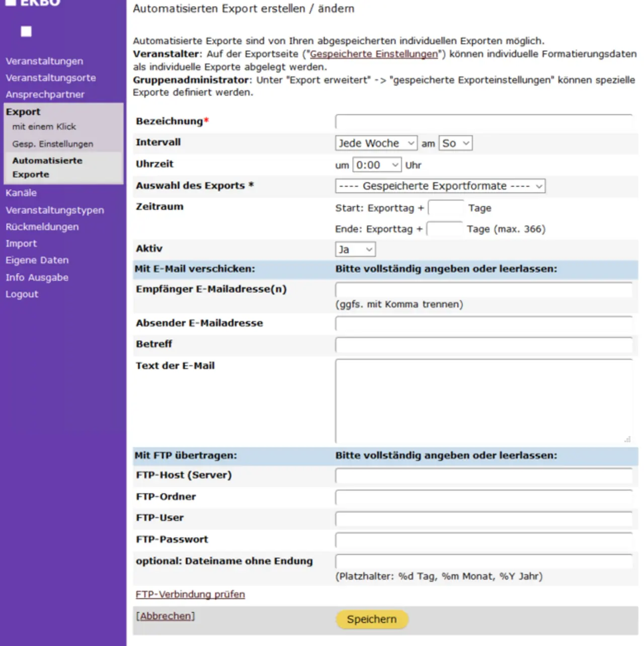Focus the FTP-Passwort field
This screenshot has height=646, width=644.
[484, 540]
